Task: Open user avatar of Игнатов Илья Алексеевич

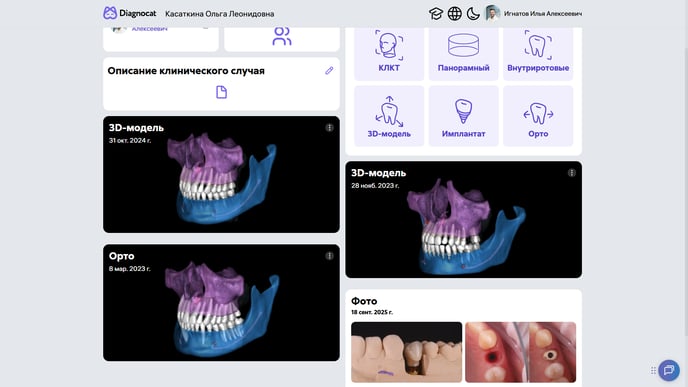Action: [x=493, y=14]
